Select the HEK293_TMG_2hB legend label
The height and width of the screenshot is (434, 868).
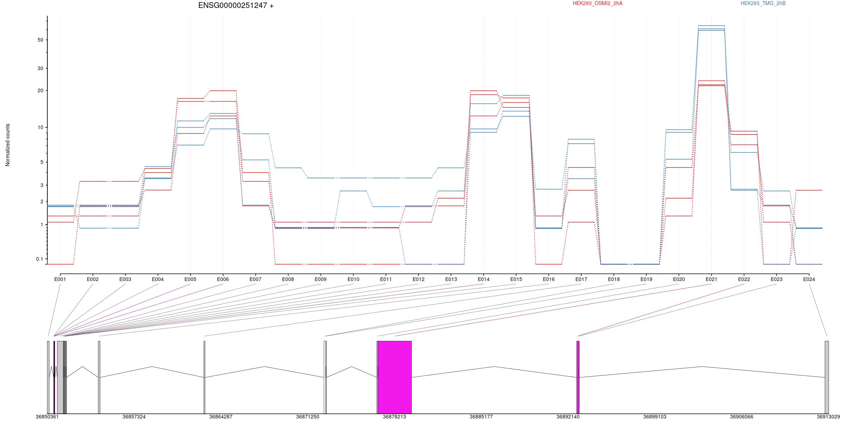[x=763, y=3]
